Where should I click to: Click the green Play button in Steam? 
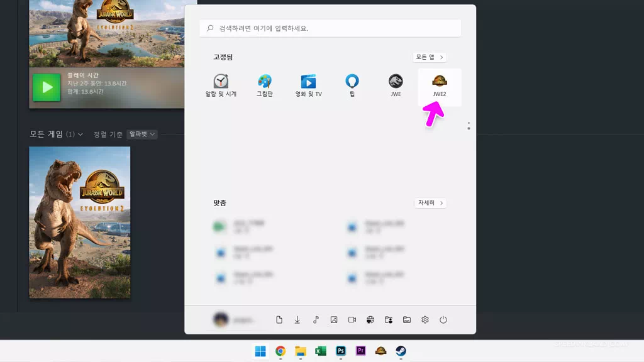[47, 87]
